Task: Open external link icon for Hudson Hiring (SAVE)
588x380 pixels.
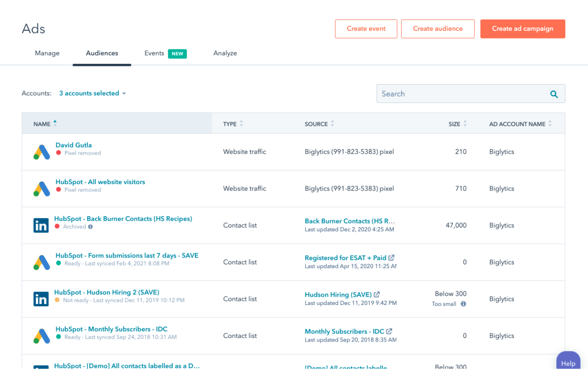Action: click(x=377, y=294)
